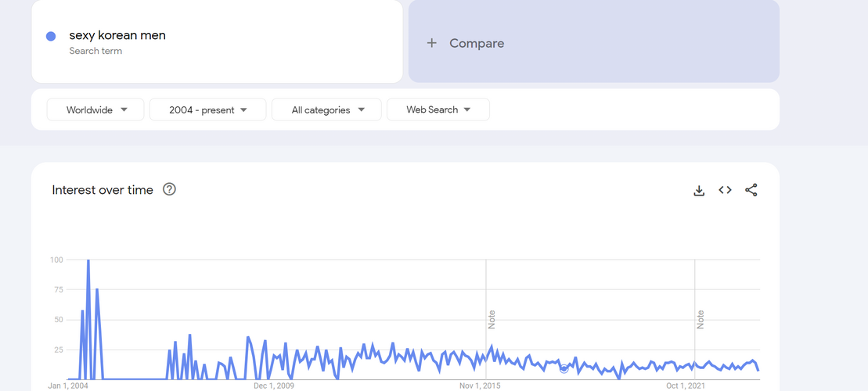Click the Worldwide dropdown arrow

pos(124,109)
